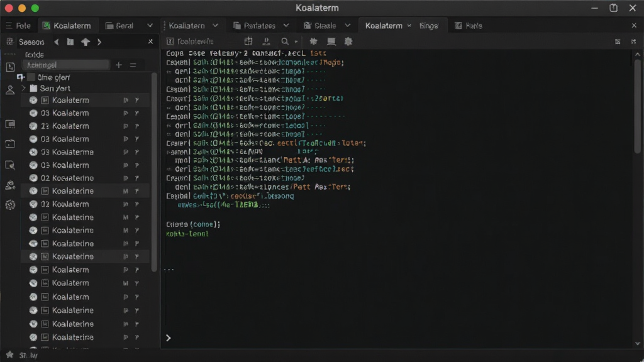The width and height of the screenshot is (644, 362).
Task: Click the magnifier search icon in the terminal toolbar
Action: [x=285, y=41]
